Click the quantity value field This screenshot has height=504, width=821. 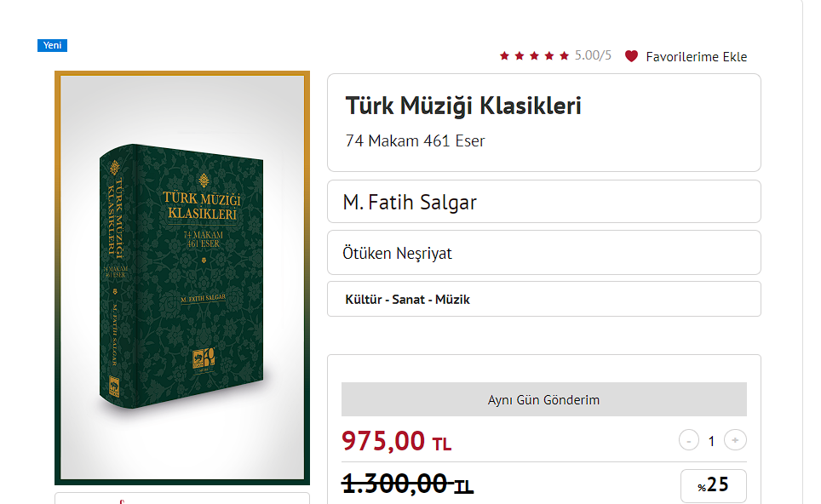(x=712, y=441)
